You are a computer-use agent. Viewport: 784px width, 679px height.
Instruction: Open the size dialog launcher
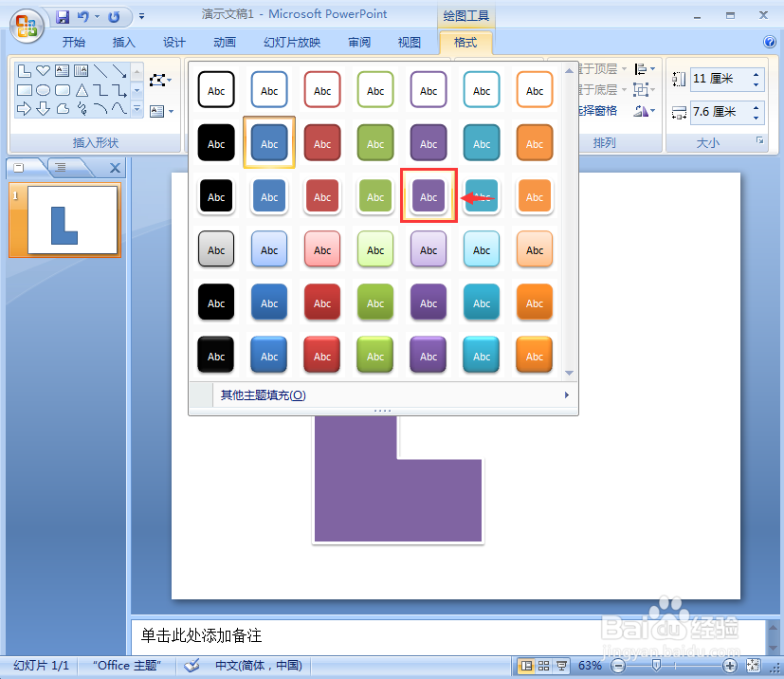tap(760, 141)
